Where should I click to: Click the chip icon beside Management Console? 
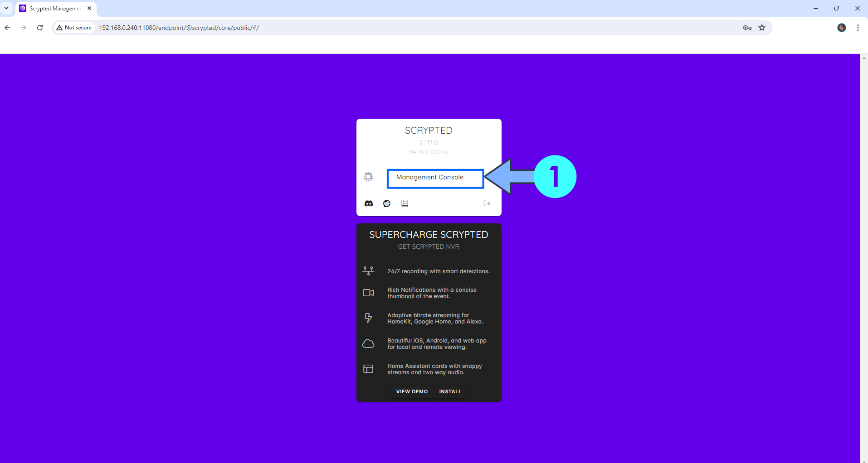tap(368, 177)
